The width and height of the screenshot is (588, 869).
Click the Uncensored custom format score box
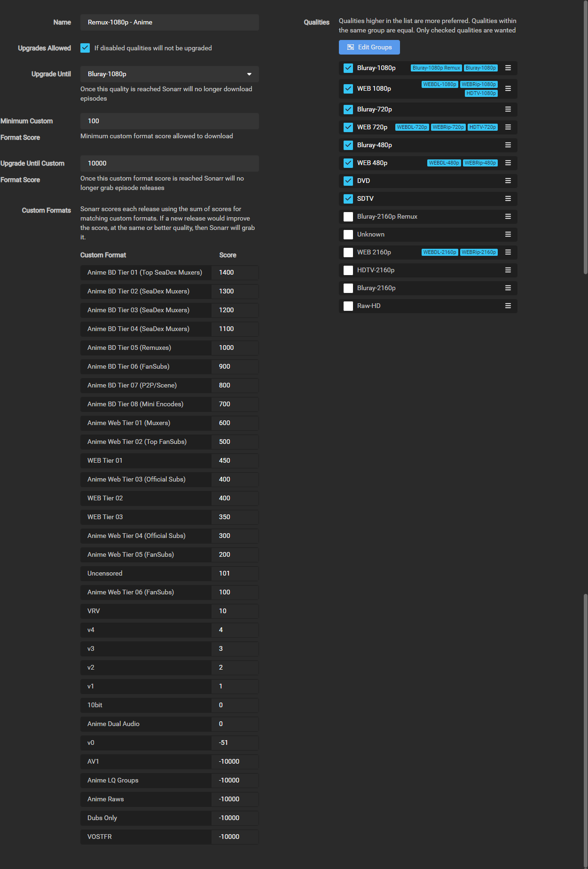[x=235, y=574]
